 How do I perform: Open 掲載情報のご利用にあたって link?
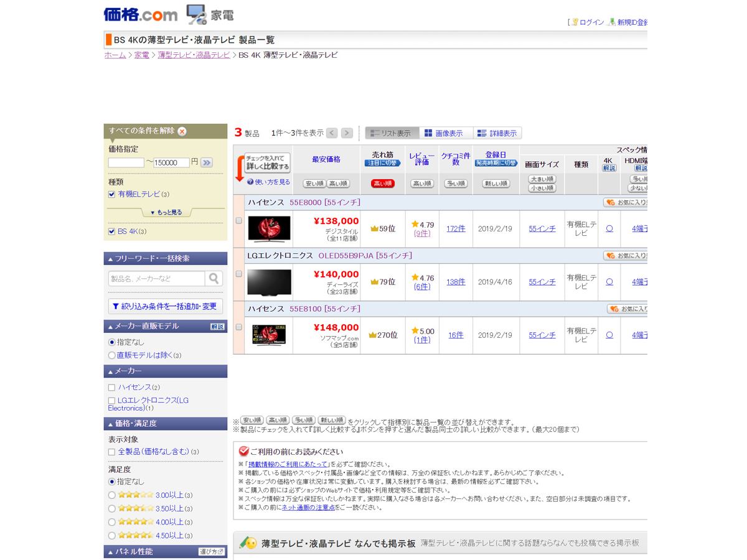288,464
